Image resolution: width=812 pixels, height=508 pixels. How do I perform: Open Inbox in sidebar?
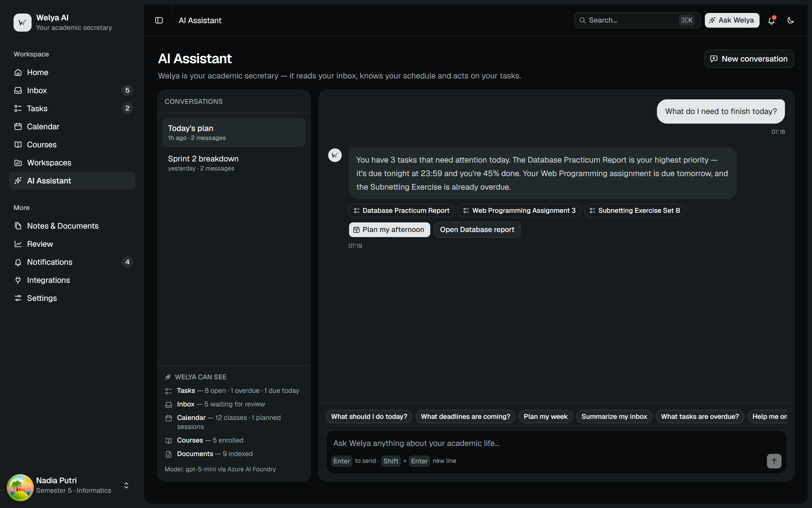pos(72,90)
